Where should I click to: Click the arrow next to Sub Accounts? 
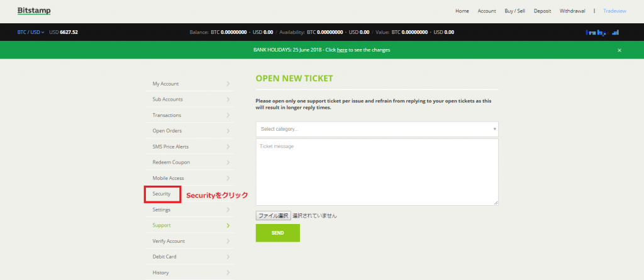pos(228,99)
